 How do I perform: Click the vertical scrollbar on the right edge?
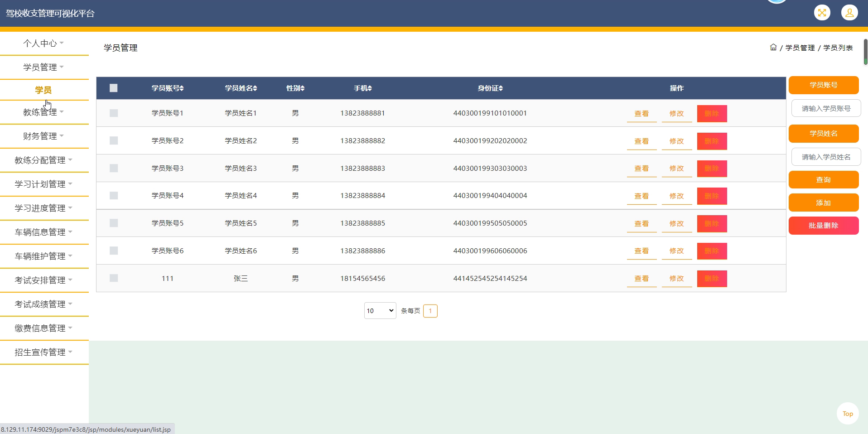pyautogui.click(x=865, y=52)
